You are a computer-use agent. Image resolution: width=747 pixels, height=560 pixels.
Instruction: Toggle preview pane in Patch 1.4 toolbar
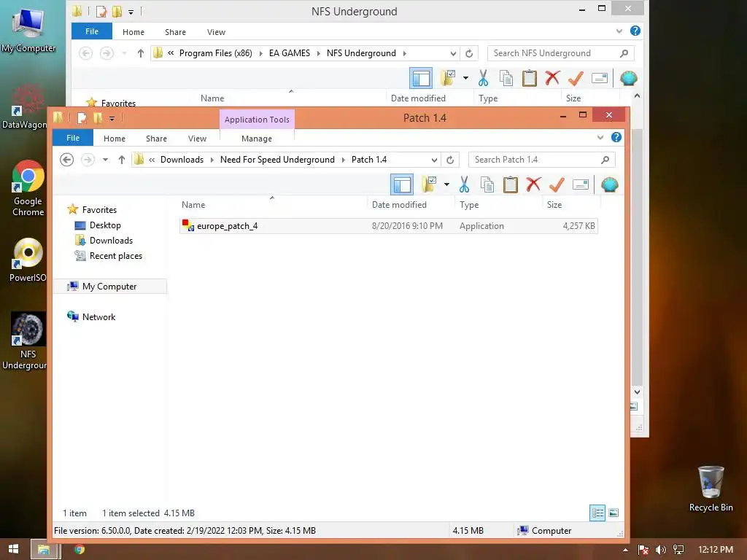click(402, 184)
